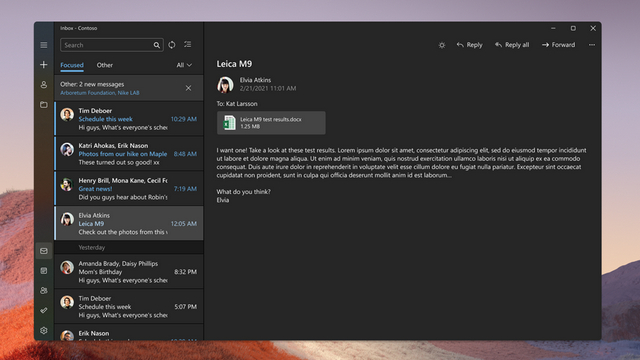Click Tim Deboer's avatar on 10:29 AM email
Viewport: 640px width, 360px height.
pyautogui.click(x=67, y=114)
